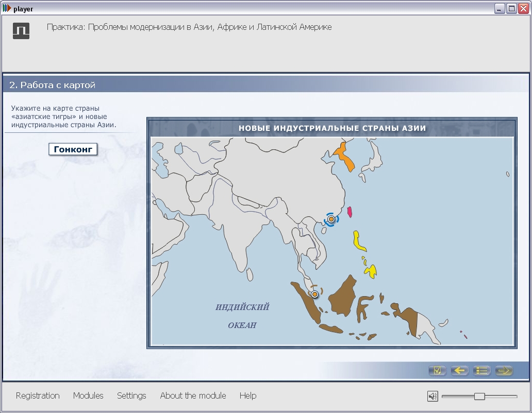Open About the module
Screen dimensions: 532x413
pos(193,395)
